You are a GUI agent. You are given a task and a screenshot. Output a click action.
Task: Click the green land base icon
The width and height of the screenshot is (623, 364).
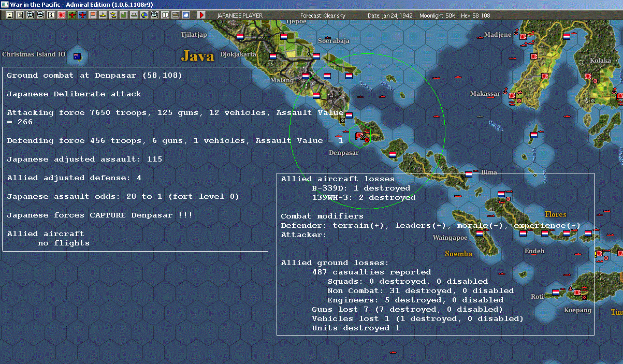point(124,15)
